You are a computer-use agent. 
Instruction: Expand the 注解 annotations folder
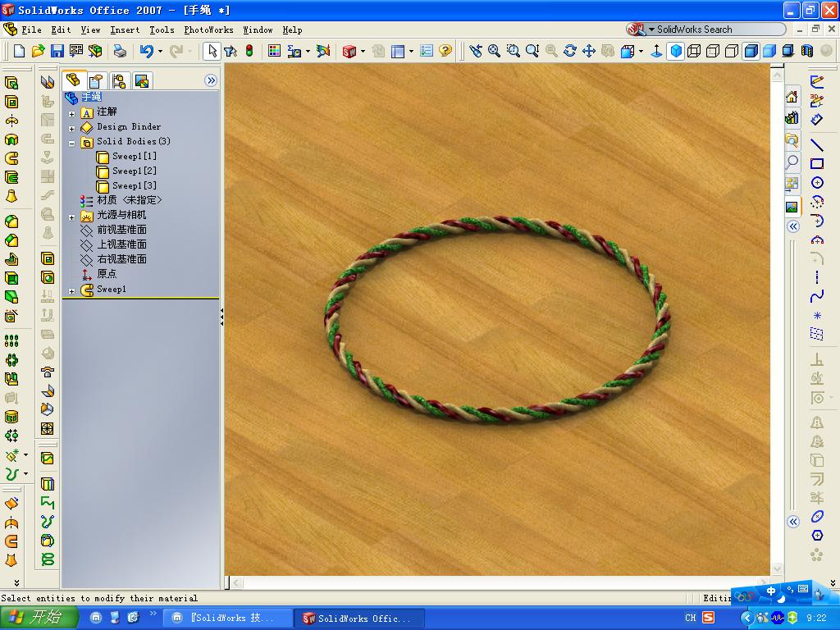[x=72, y=113]
